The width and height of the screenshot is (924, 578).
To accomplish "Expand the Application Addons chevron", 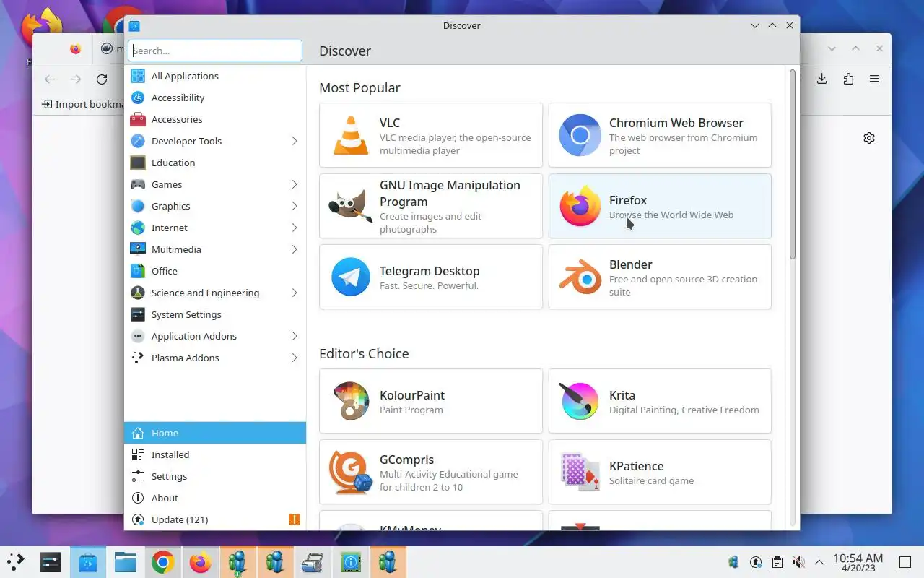I will click(295, 336).
